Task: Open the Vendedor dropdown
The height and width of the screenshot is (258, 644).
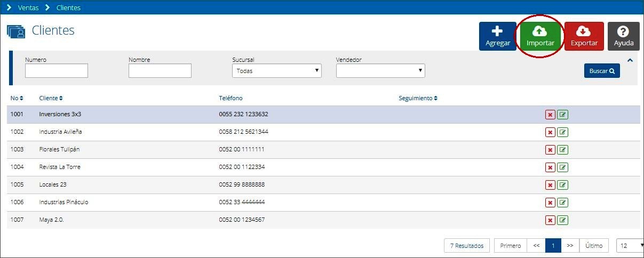Action: point(380,70)
